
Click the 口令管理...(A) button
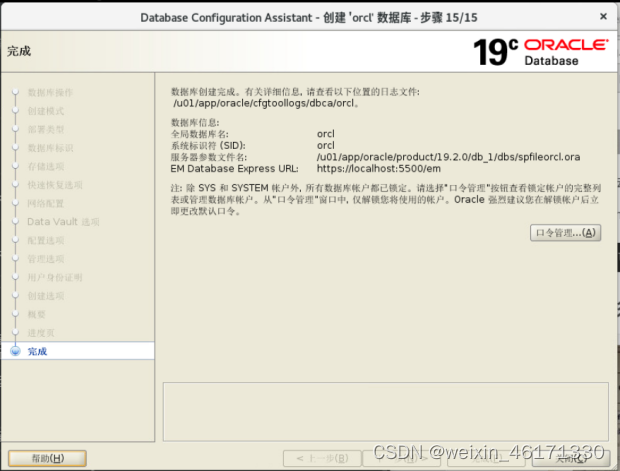point(565,233)
